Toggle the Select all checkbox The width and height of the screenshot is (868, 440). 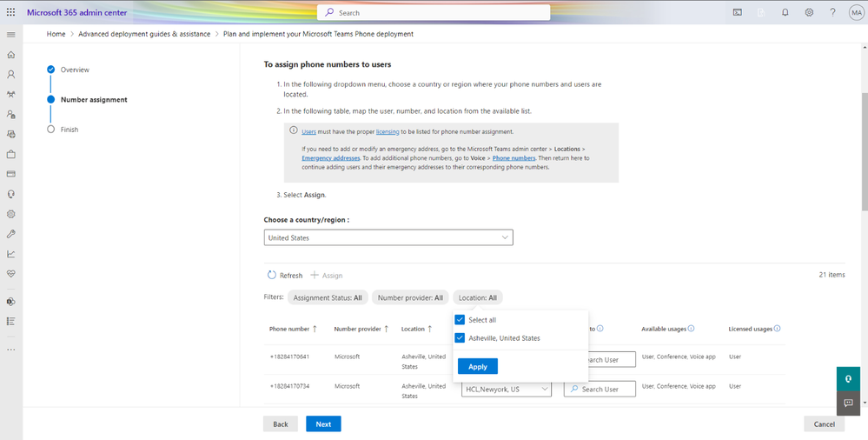[460, 320]
